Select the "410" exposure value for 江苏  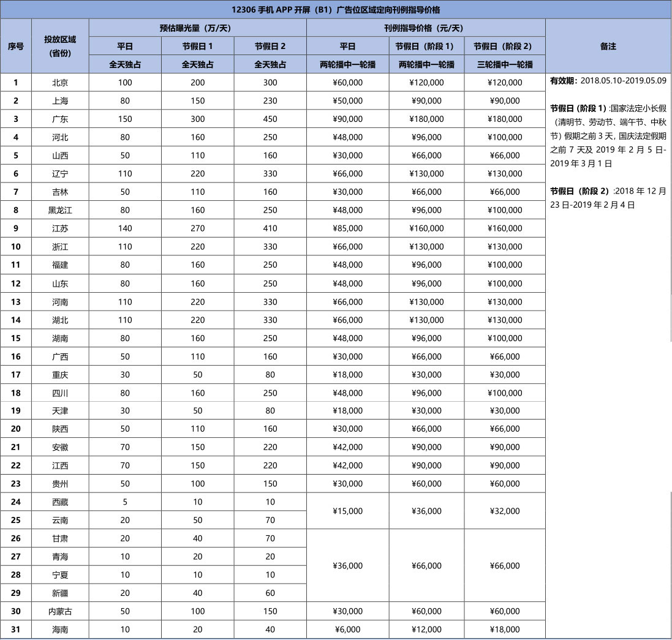pos(270,228)
